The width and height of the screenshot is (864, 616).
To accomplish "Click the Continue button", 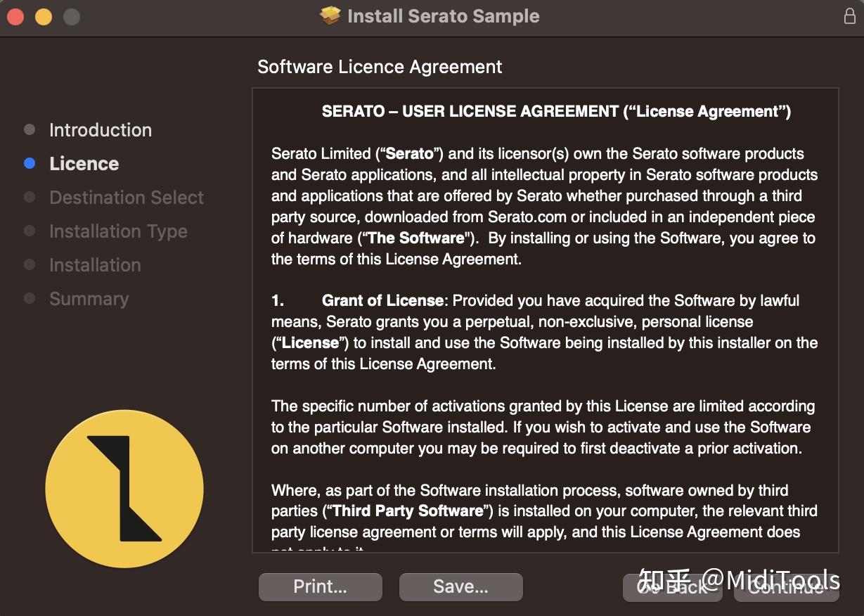I will [x=785, y=586].
